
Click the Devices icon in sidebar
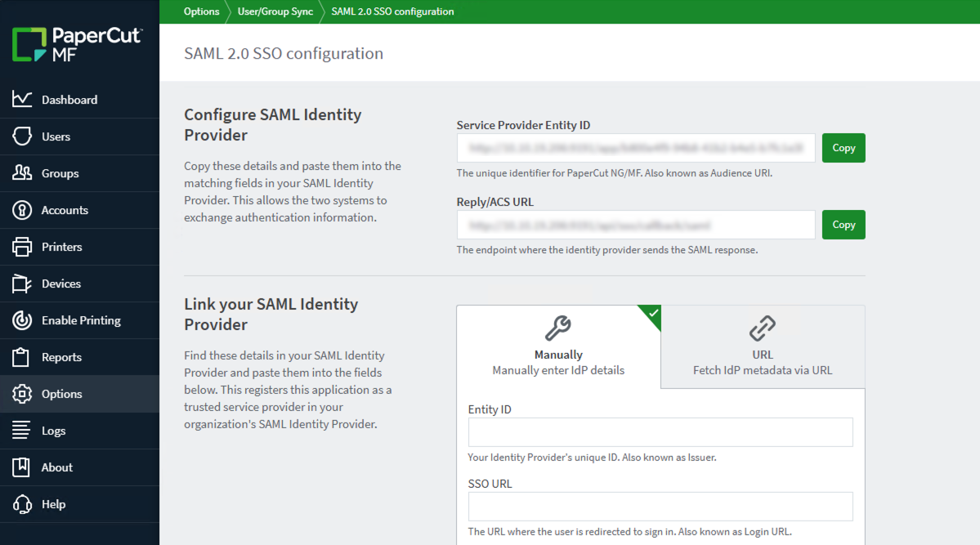tap(22, 284)
